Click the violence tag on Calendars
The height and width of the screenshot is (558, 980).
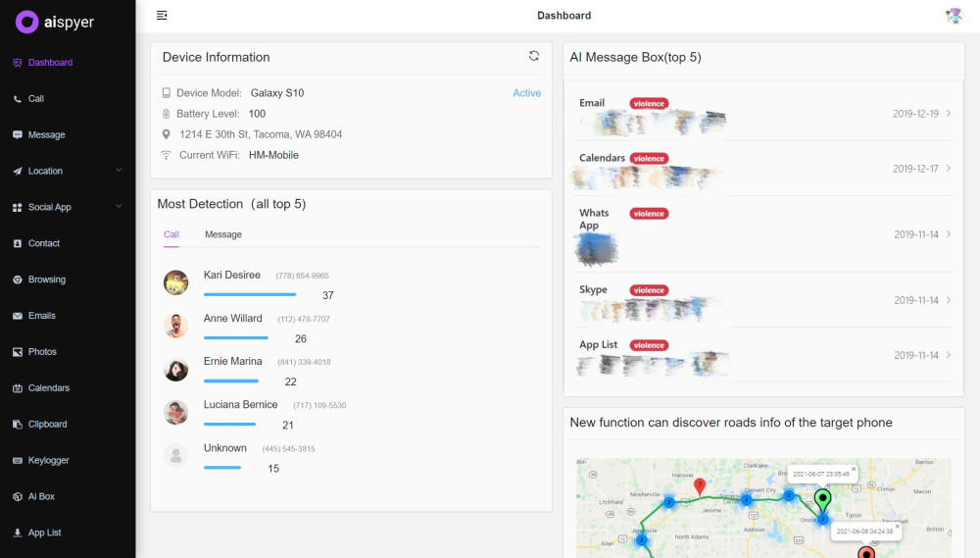click(649, 159)
